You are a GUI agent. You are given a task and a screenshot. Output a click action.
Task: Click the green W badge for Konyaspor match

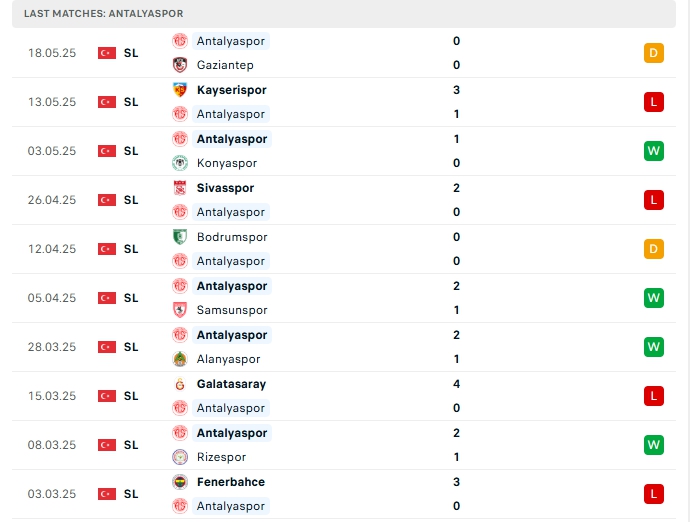[x=654, y=151]
